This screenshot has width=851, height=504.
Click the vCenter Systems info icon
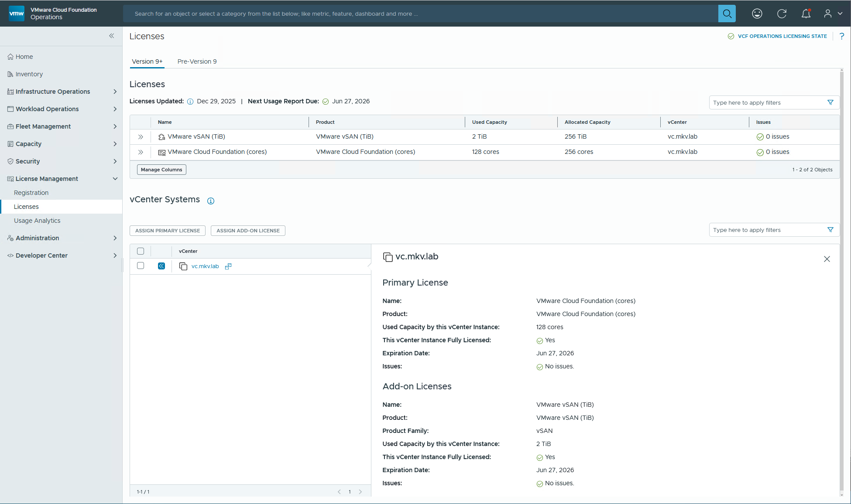211,201
